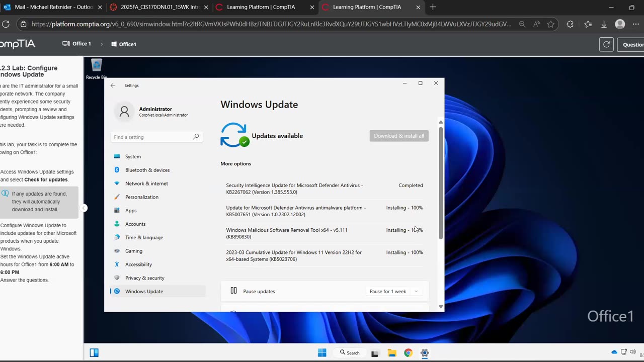Open Task View from the taskbar

pos(375,353)
